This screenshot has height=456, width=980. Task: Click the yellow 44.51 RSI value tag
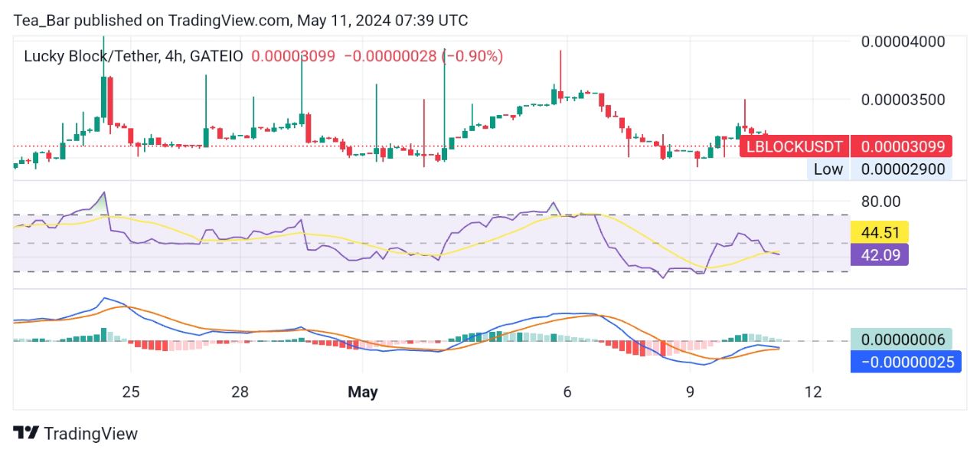[x=880, y=232]
